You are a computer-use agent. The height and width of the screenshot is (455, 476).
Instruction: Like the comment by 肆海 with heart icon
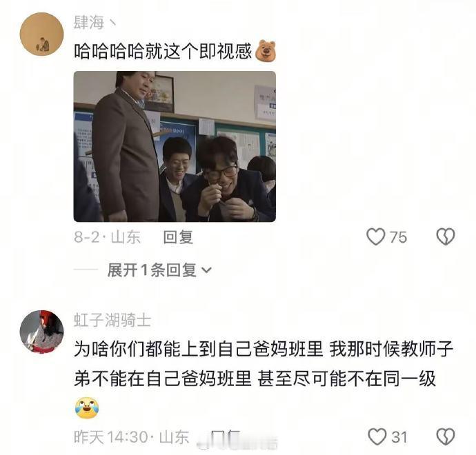[376, 236]
